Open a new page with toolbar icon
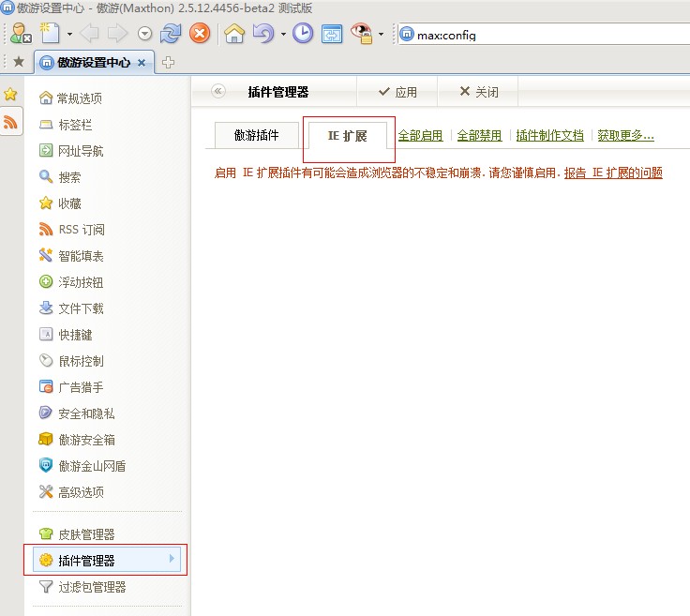The height and width of the screenshot is (616, 690). tap(50, 34)
